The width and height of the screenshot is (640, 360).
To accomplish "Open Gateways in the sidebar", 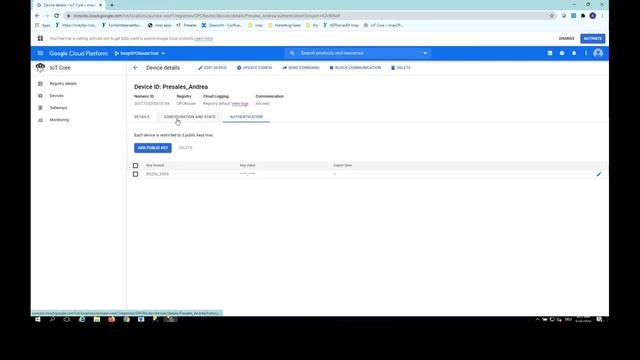I will 58,108.
